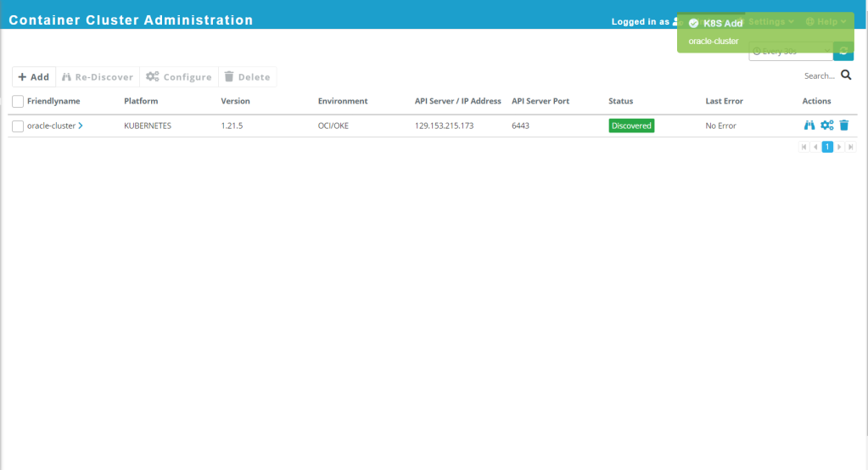Check the oracle-cluster row checkbox

[18, 126]
